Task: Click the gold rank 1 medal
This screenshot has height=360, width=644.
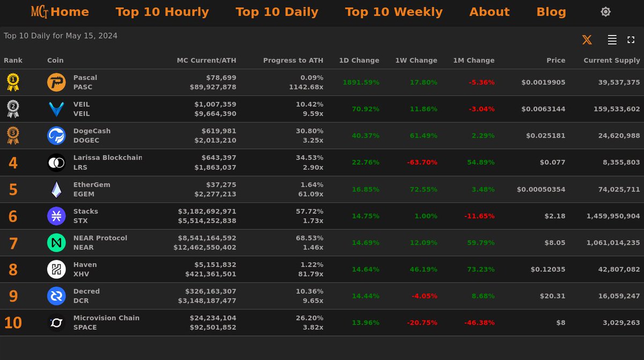Action: click(x=13, y=82)
